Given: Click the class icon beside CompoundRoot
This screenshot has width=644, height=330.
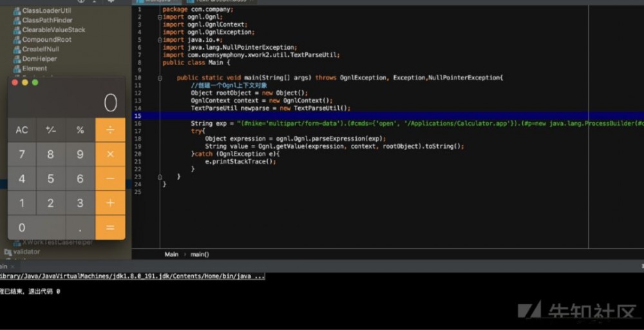Looking at the screenshot, I should pos(17,40).
